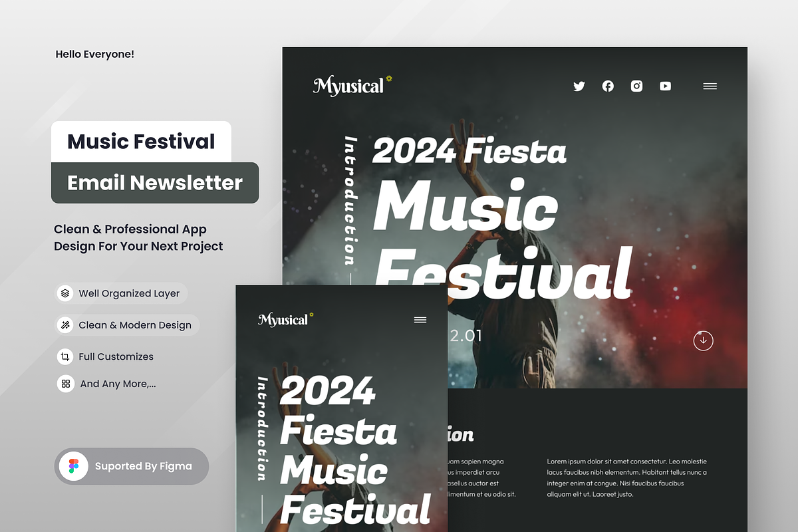
Task: Open hamburger menu in desktop mockup
Action: click(x=710, y=86)
